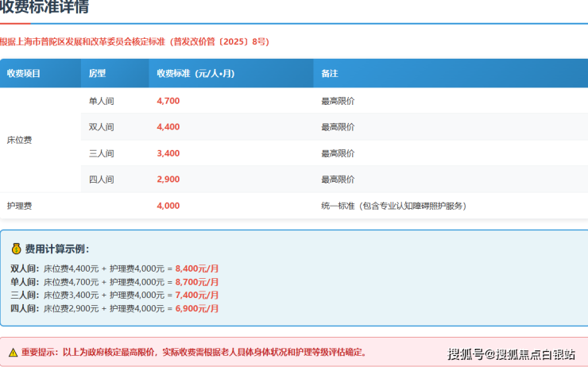Click the 搜狐号@搜狐焦点白银站 watermark
This screenshot has height=367, width=588.
click(x=511, y=354)
